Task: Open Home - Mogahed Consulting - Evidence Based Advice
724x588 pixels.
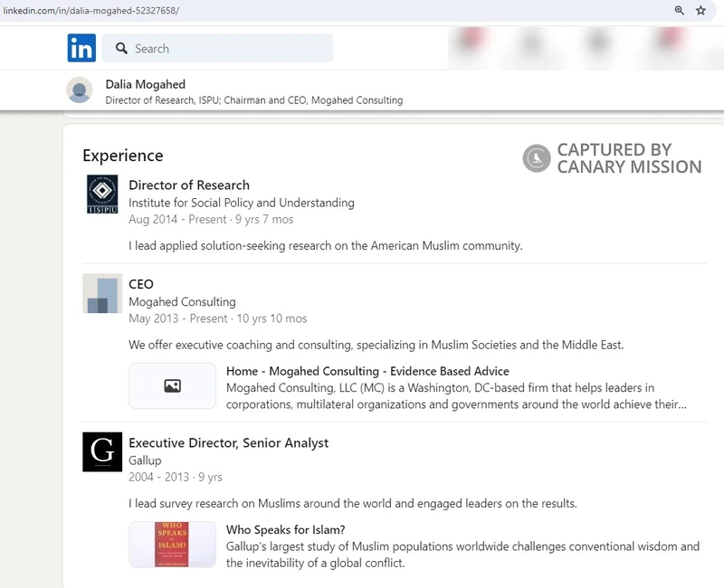Action: pyautogui.click(x=367, y=371)
